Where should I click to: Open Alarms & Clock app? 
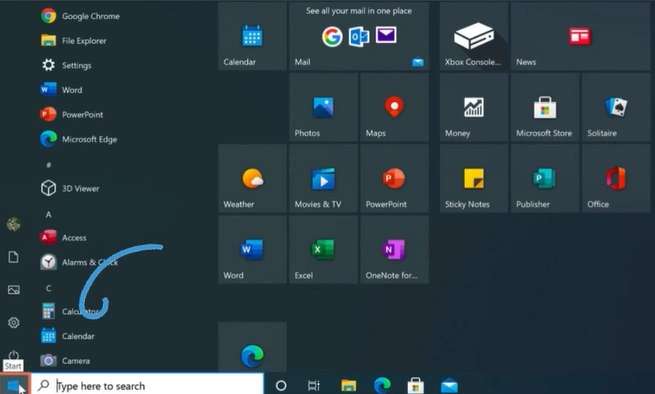(x=79, y=262)
